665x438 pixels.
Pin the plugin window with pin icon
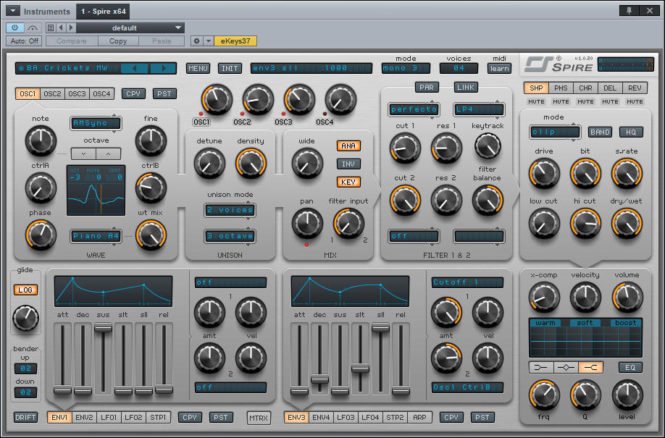629,11
